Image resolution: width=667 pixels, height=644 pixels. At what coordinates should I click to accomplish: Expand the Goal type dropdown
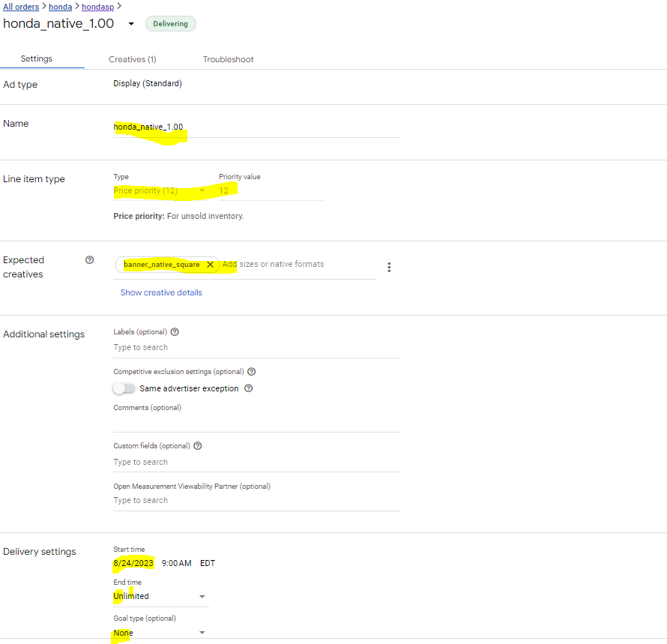[202, 633]
